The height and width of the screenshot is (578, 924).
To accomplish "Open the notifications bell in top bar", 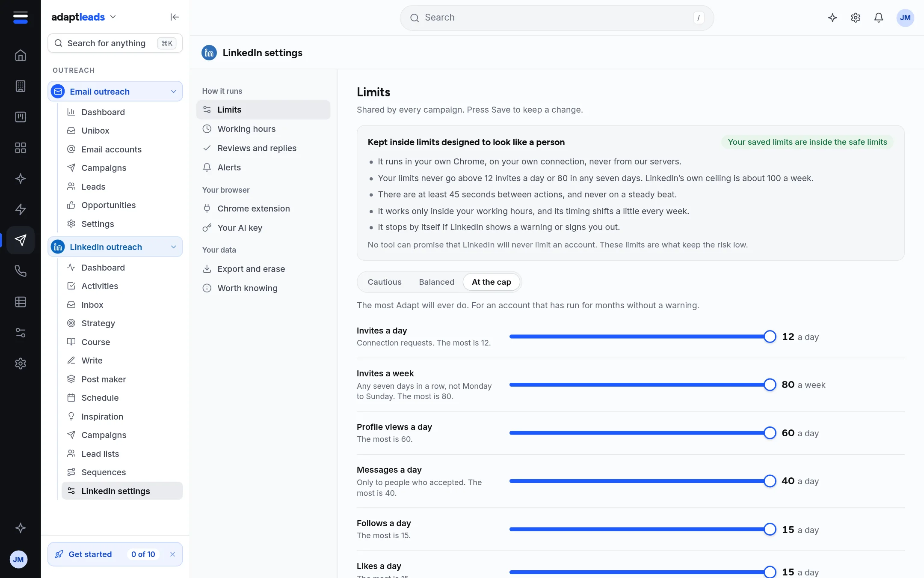I will (879, 18).
